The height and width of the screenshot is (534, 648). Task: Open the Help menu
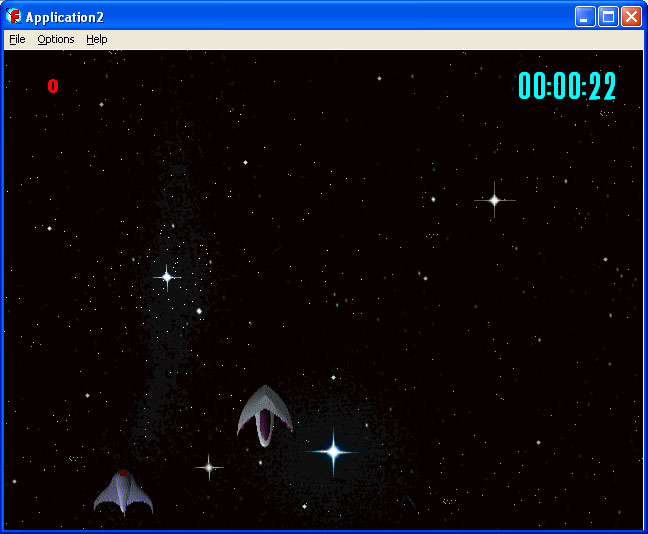point(96,39)
